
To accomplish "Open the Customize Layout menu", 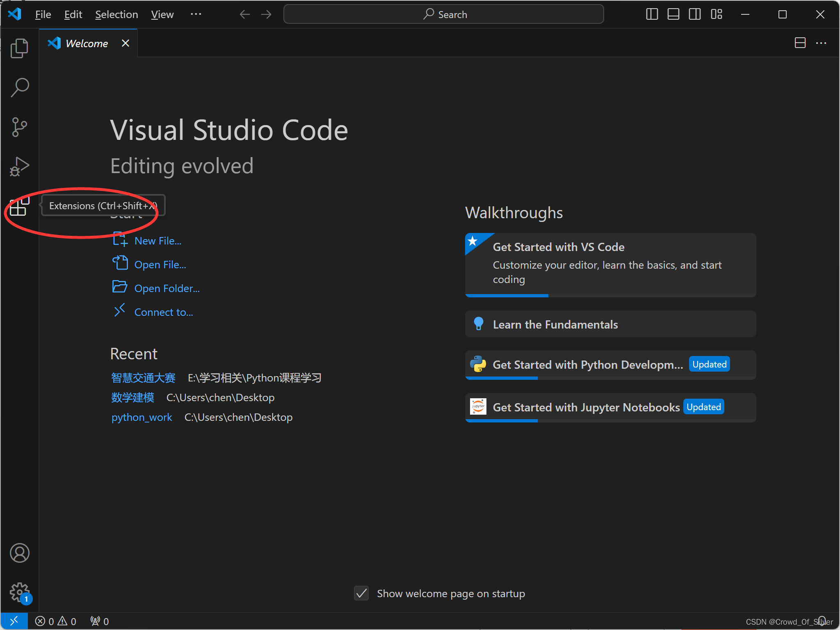I will tap(717, 14).
